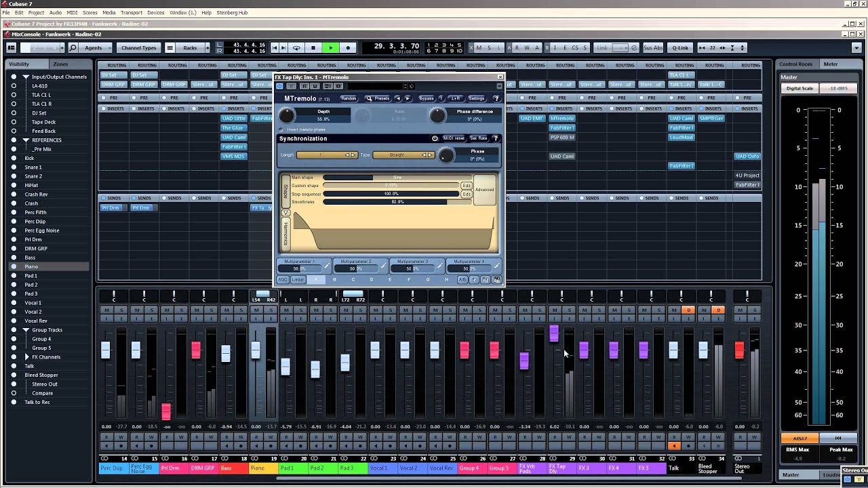Open the Synchronization help question mark
The width and height of the screenshot is (868, 488).
496,138
